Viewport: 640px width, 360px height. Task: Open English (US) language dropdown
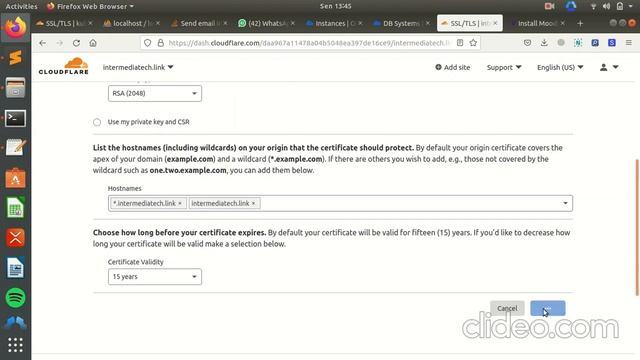(560, 67)
